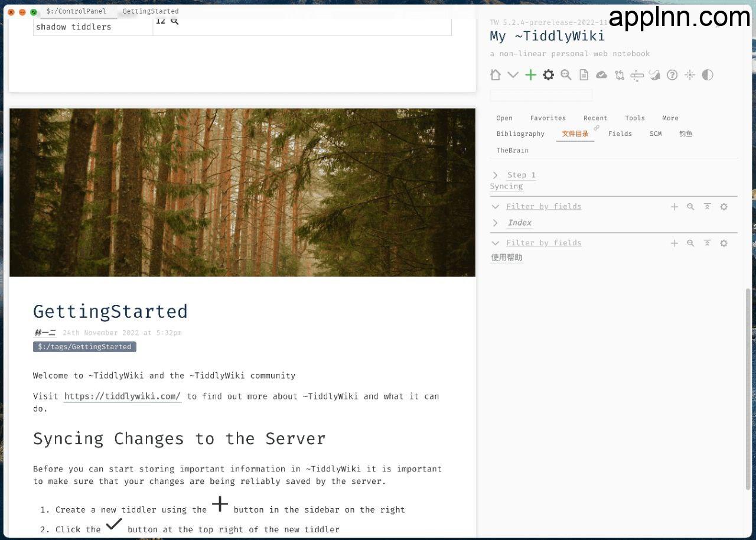The width and height of the screenshot is (756, 540).
Task: Open the TheBrain sidebar tab
Action: 512,151
